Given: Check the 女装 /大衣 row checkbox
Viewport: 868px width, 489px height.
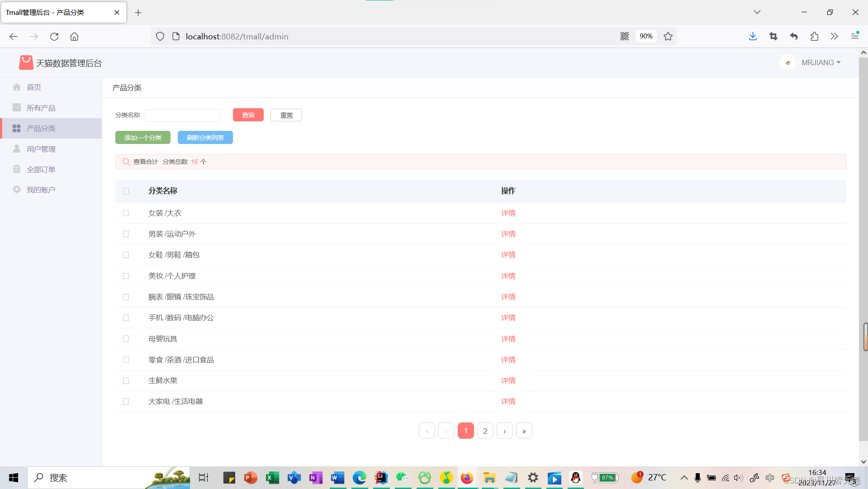Looking at the screenshot, I should 126,213.
